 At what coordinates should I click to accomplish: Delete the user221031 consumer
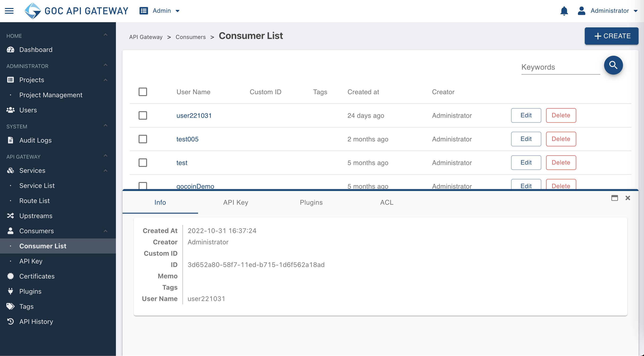click(x=561, y=115)
